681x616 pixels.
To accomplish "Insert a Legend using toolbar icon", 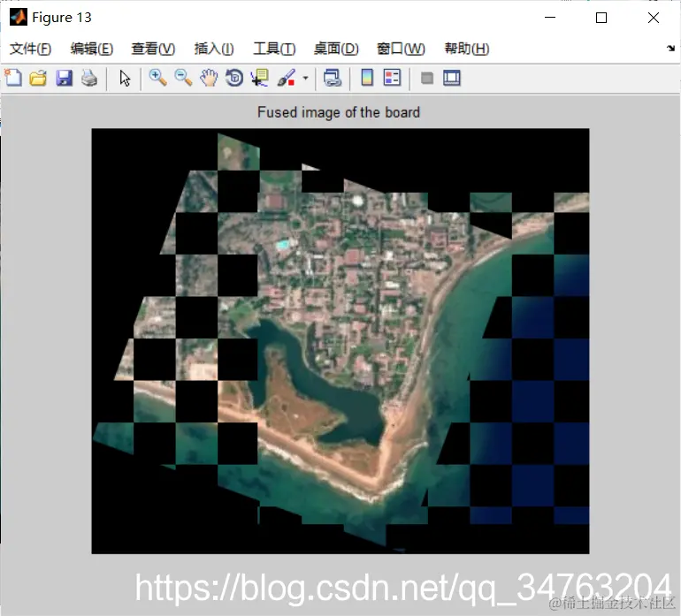I will (392, 78).
